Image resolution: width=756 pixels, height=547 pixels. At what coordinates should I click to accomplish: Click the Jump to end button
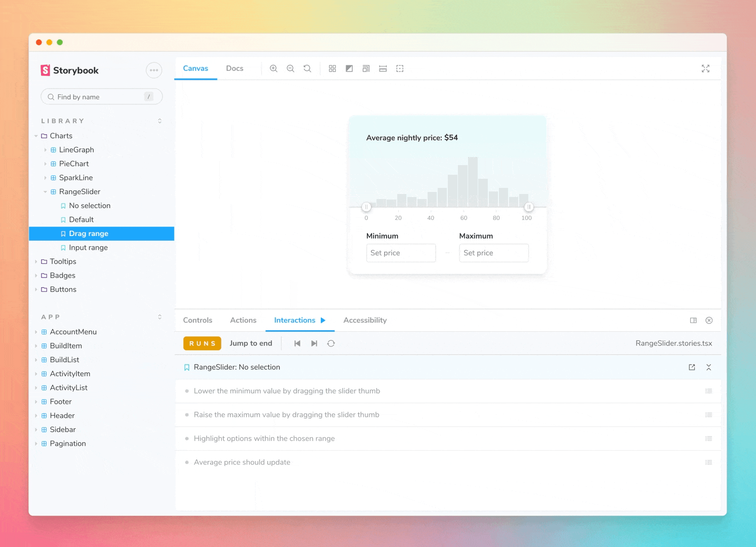[x=251, y=343]
